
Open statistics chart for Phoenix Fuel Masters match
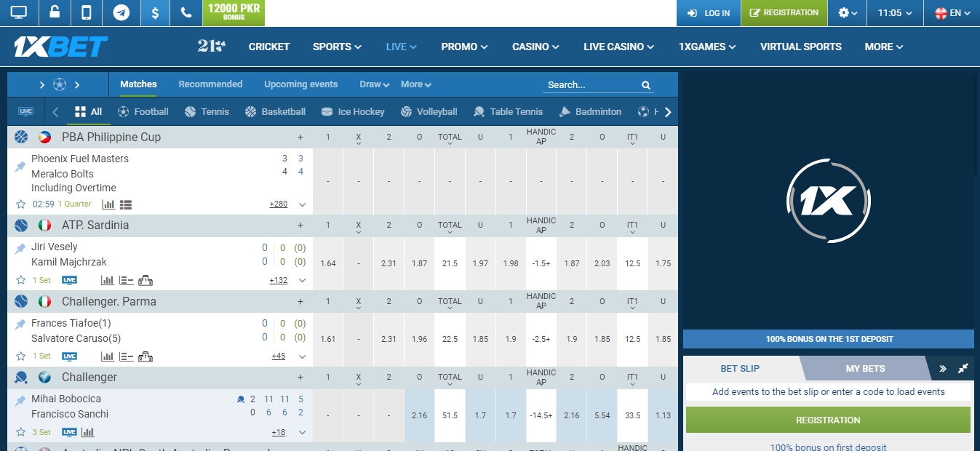[x=108, y=204]
